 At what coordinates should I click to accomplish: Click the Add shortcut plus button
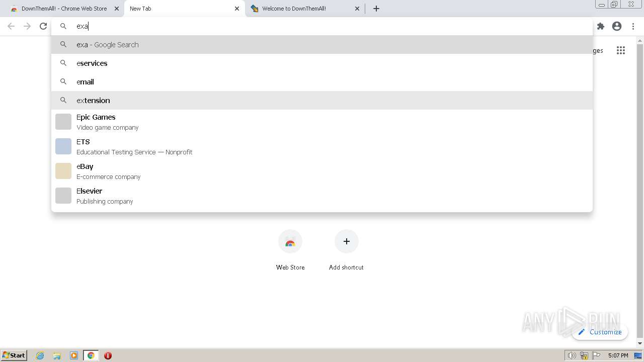[x=347, y=241]
